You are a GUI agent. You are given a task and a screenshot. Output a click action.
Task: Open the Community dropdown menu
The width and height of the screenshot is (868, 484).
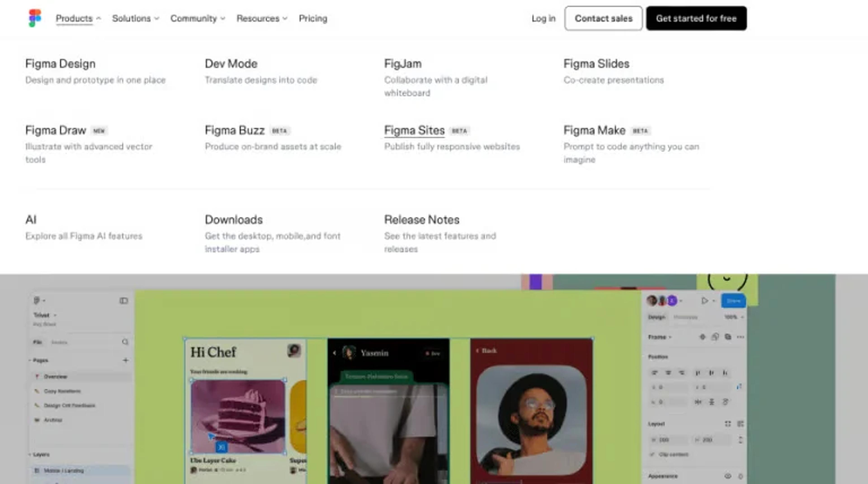[198, 18]
